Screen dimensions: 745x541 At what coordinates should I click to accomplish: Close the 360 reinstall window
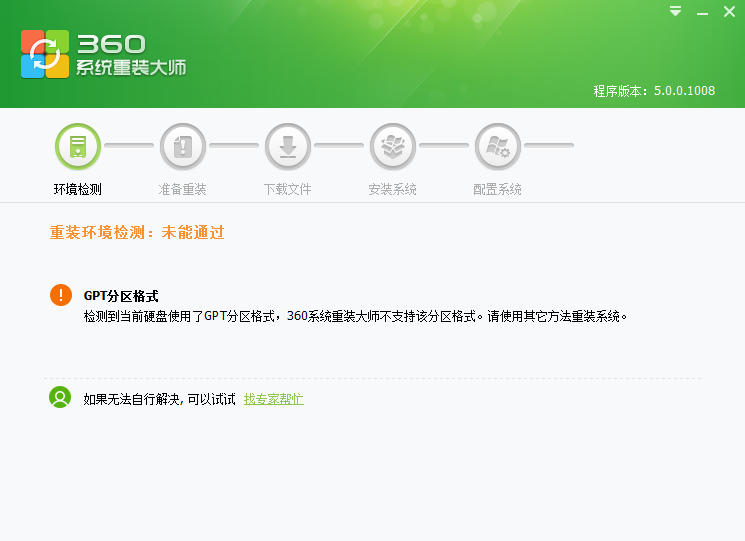[729, 12]
